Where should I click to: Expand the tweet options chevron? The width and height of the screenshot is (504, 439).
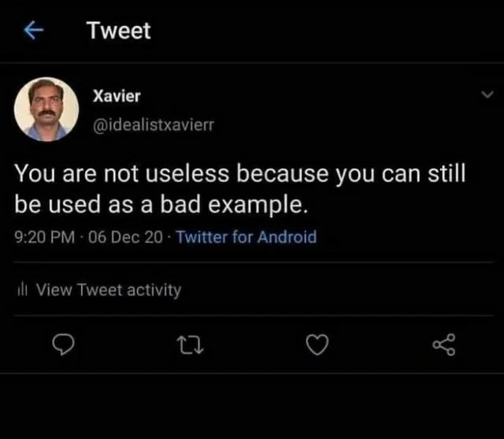pyautogui.click(x=487, y=95)
